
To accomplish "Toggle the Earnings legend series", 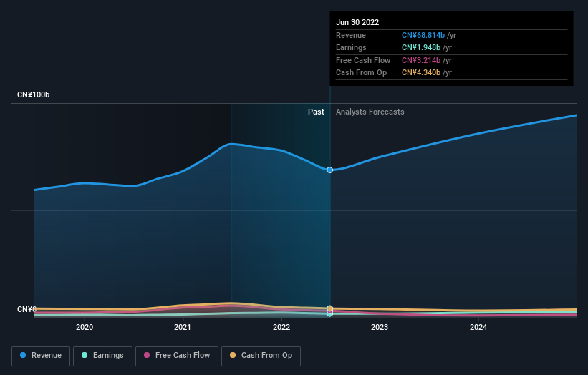I will tap(102, 356).
